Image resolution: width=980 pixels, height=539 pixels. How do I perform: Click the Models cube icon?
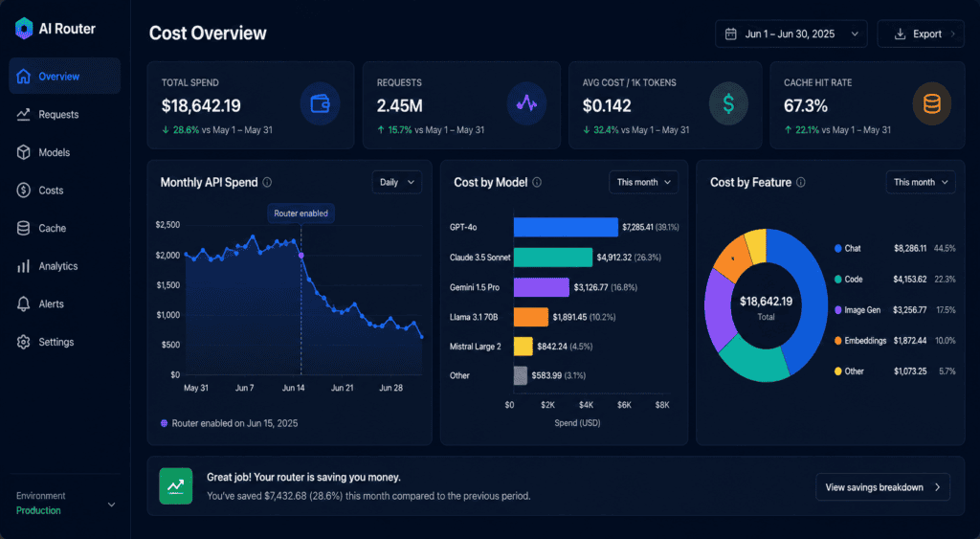(23, 152)
